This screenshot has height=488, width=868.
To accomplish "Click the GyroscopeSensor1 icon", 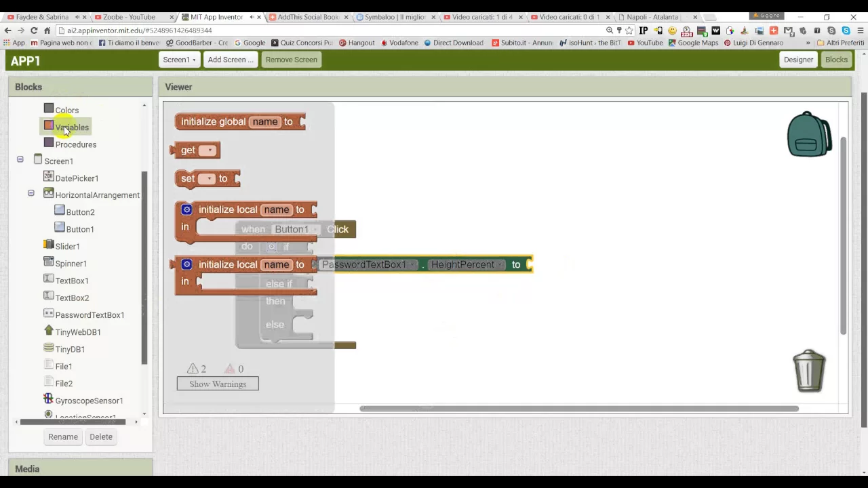I will (x=49, y=399).
